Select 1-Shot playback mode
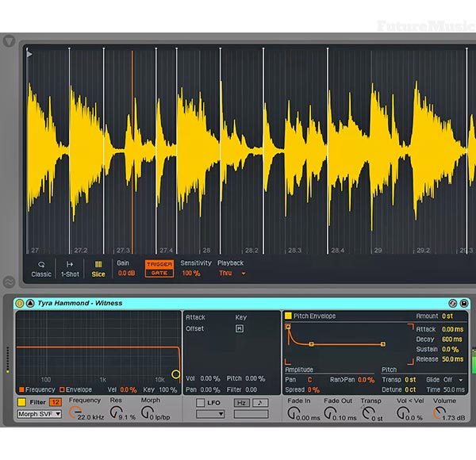 pos(70,269)
